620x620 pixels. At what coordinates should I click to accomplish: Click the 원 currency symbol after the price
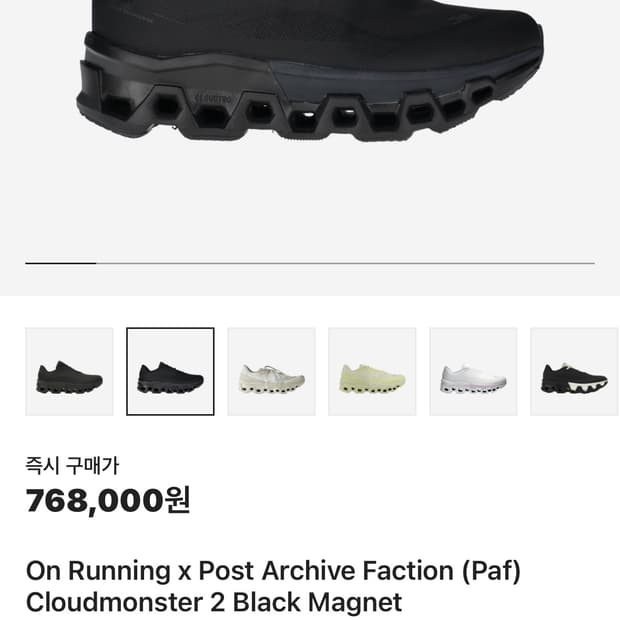177,500
